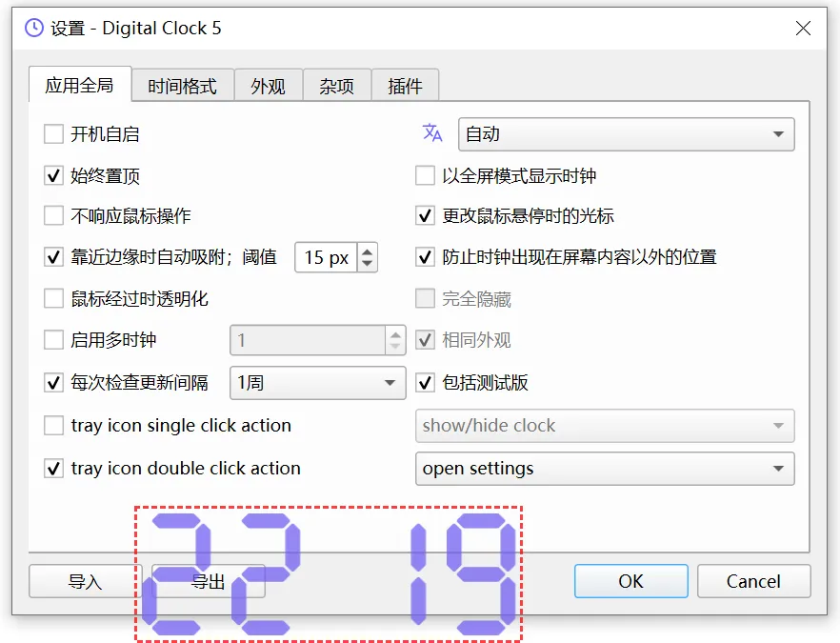Toggle 更改鼠标悬停时的光标 checkbox
The width and height of the screenshot is (840, 643).
(x=425, y=216)
